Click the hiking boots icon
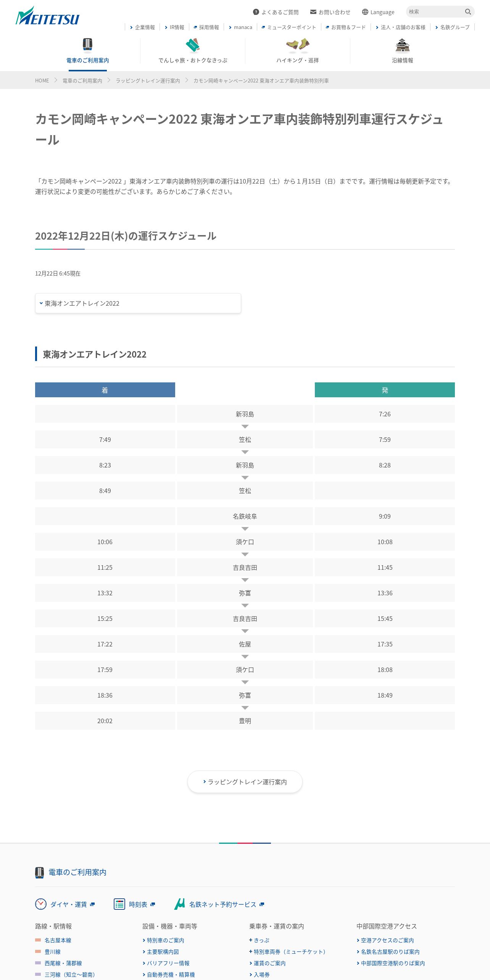Screen dimensions: 490x980 point(298,45)
